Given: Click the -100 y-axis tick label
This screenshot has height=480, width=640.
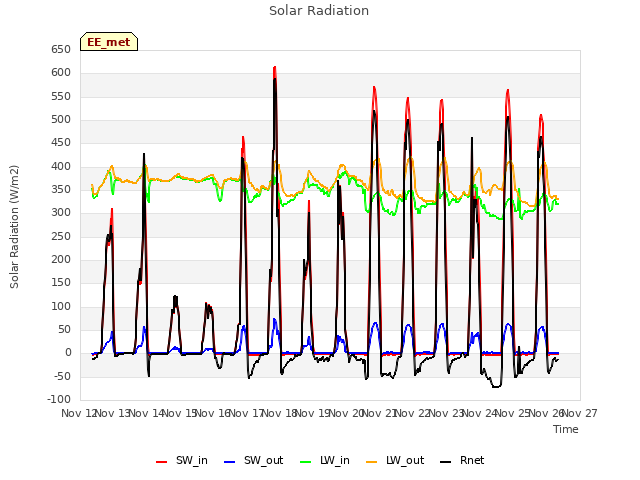Looking at the screenshot, I should click(59, 400).
